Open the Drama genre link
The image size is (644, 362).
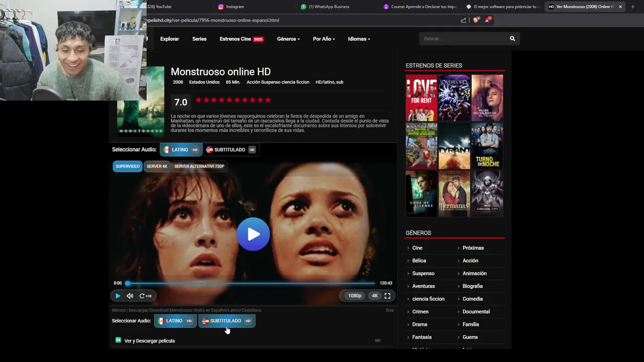point(420,324)
